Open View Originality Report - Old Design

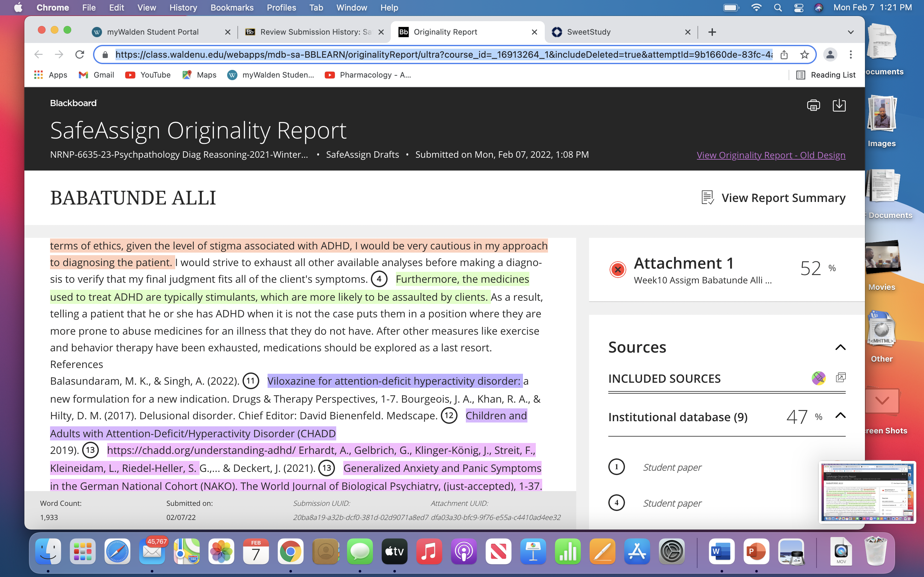771,155
